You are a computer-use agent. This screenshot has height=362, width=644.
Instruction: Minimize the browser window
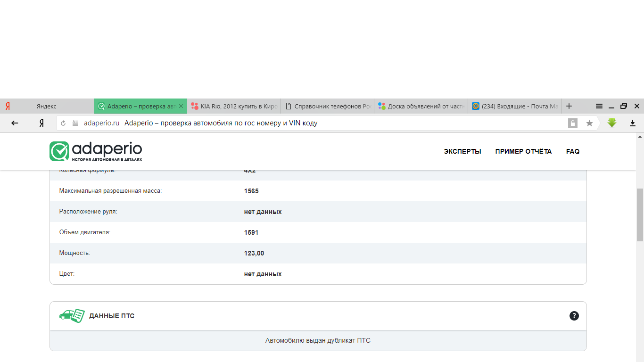[611, 107]
